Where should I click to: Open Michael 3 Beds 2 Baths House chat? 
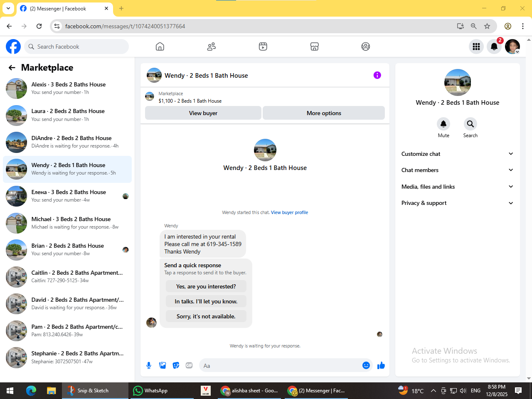pyautogui.click(x=67, y=223)
